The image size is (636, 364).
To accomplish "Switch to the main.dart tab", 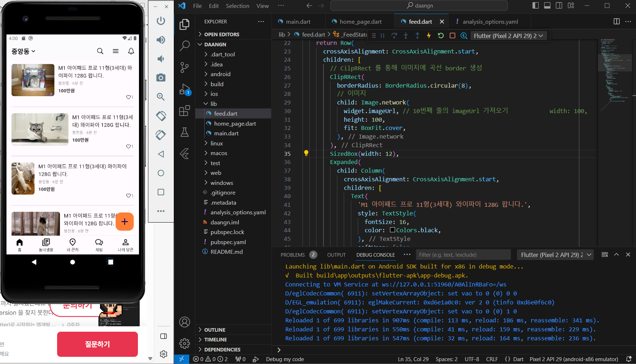I will coord(298,22).
